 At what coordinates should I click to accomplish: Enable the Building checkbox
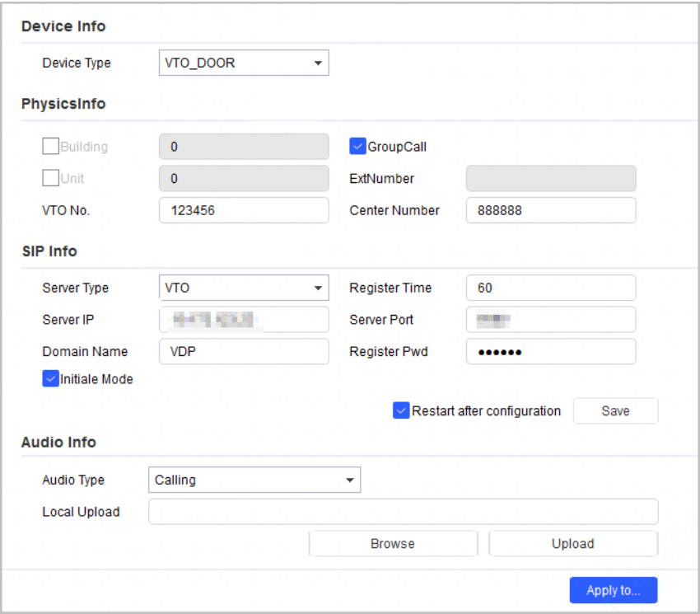click(50, 146)
